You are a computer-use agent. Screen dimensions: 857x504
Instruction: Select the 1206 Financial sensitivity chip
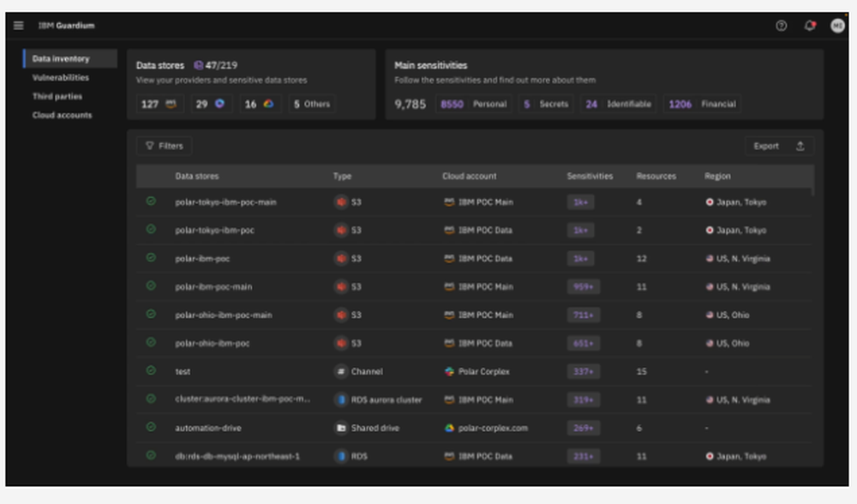[x=703, y=104]
